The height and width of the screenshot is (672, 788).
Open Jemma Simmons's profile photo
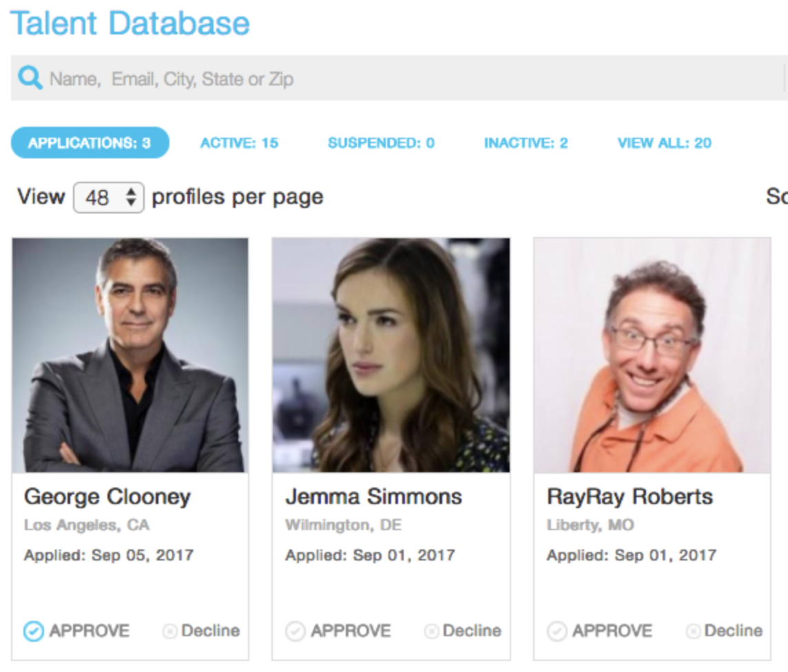391,355
